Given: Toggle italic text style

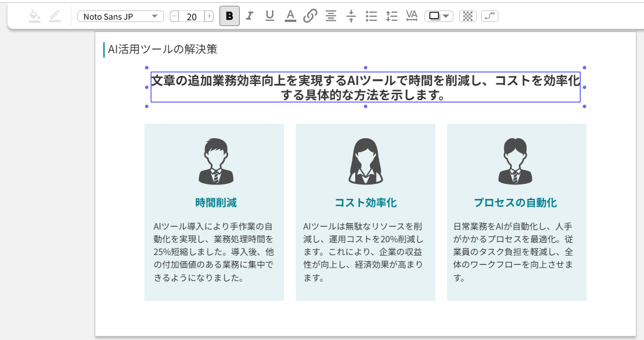Looking at the screenshot, I should click(250, 16).
